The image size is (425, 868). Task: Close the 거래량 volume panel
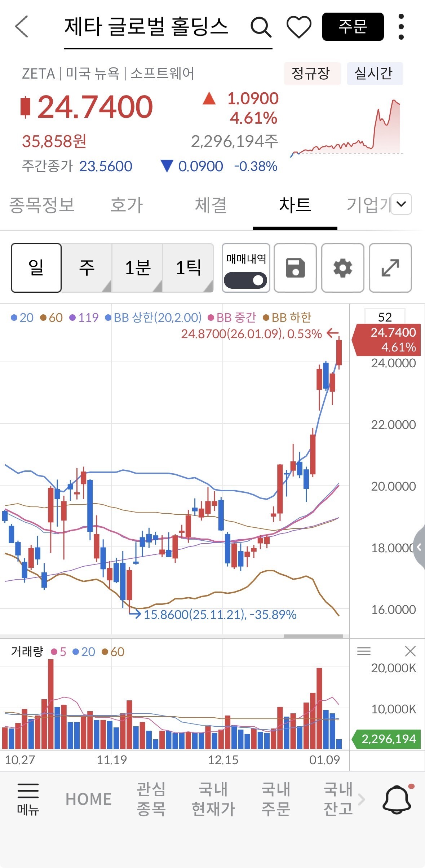[410, 651]
